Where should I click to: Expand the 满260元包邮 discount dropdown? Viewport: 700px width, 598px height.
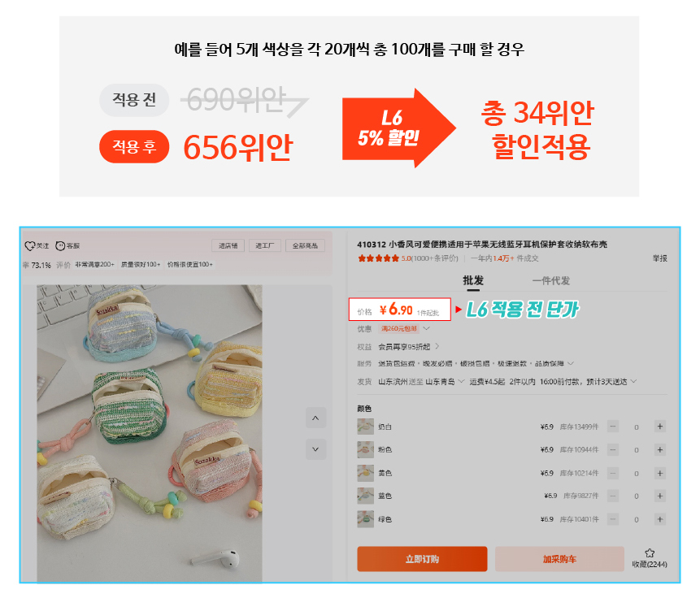coord(426,329)
